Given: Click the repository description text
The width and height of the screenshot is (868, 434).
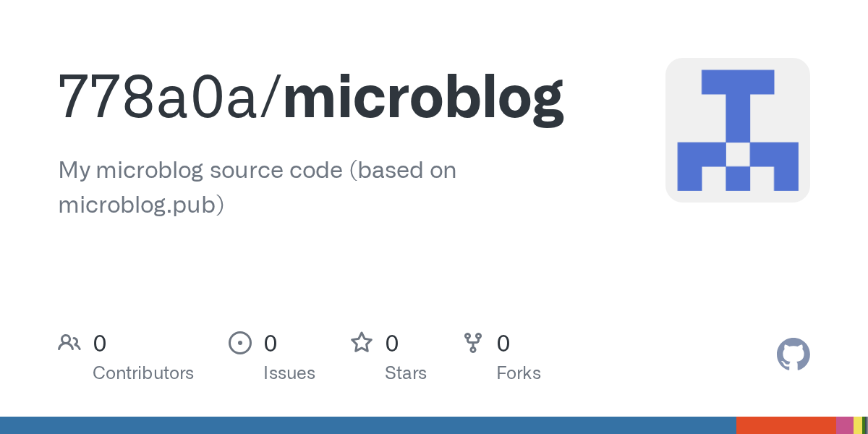Looking at the screenshot, I should [x=257, y=187].
